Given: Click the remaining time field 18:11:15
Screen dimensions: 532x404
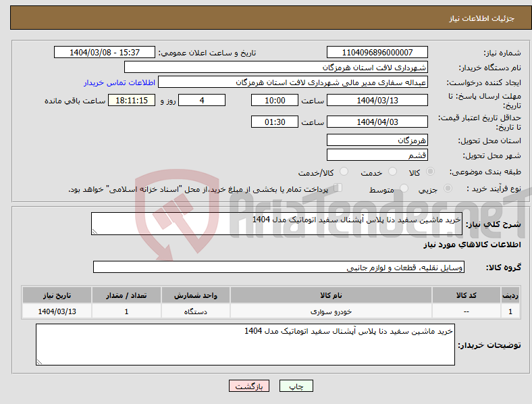Looking at the screenshot, I should [x=132, y=100].
